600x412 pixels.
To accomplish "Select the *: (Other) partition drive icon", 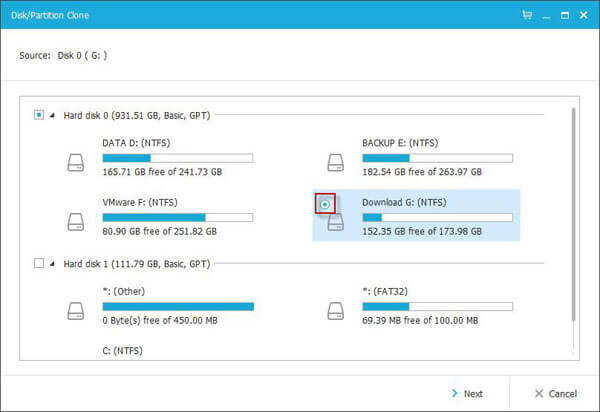I will click(76, 311).
